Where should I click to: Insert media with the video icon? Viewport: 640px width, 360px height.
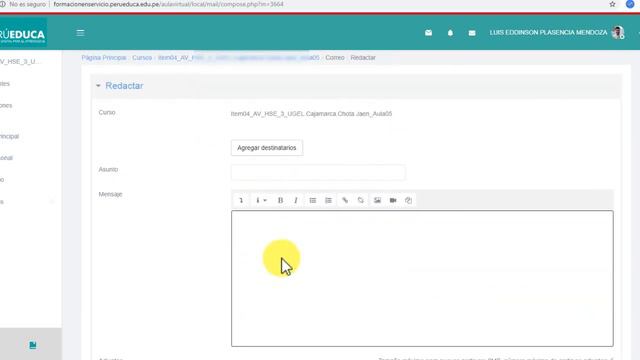pos(393,200)
